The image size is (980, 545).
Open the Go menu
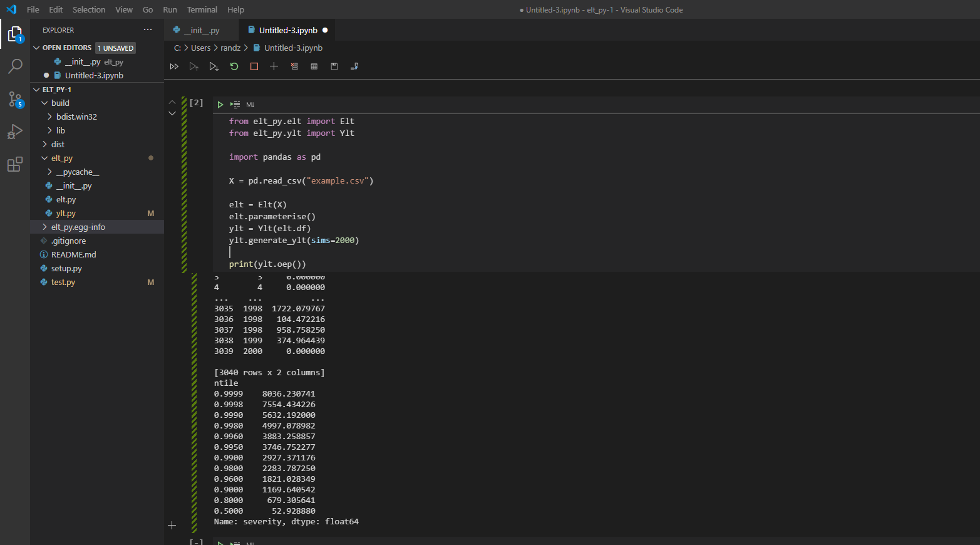point(148,9)
